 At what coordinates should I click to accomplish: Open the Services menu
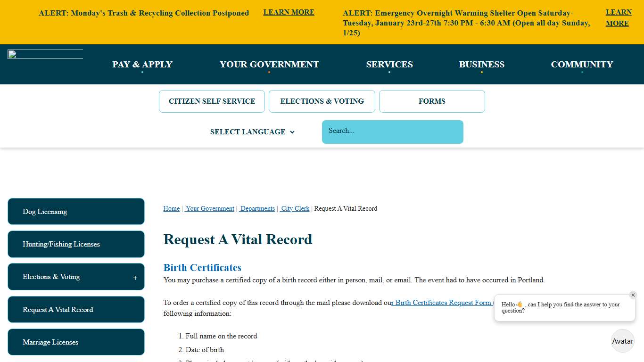pos(389,64)
